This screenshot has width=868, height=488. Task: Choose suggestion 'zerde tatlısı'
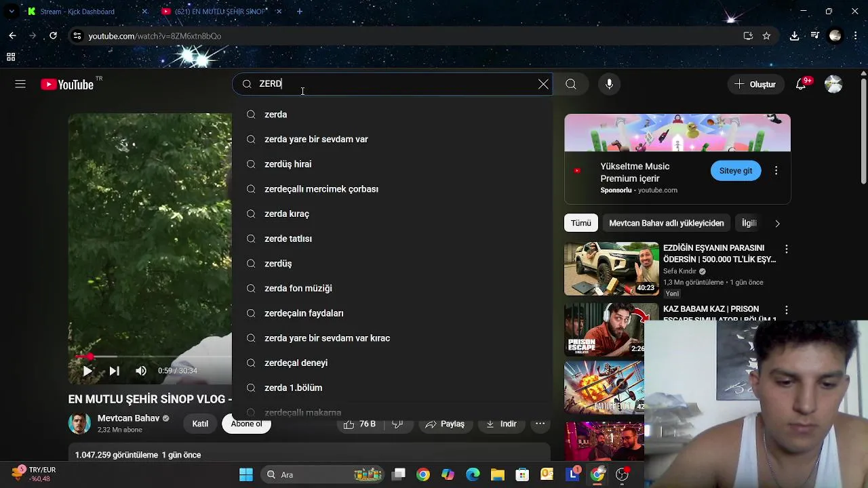(x=392, y=239)
